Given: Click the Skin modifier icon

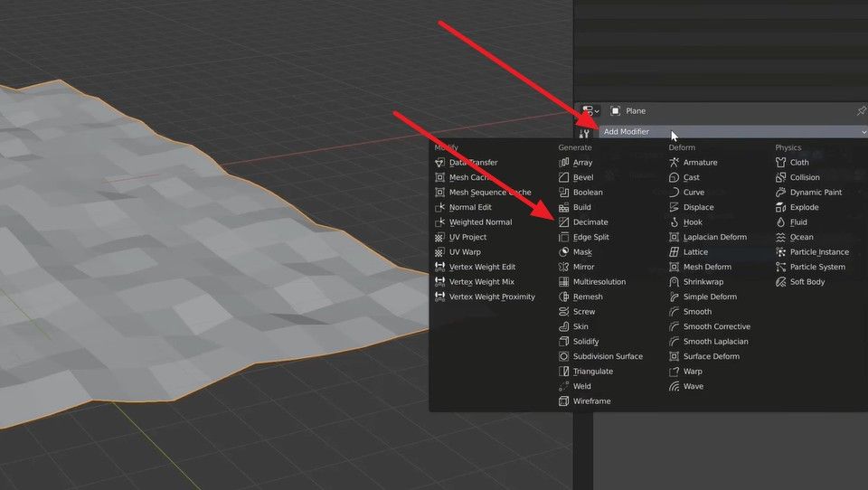Looking at the screenshot, I should pyautogui.click(x=563, y=326).
